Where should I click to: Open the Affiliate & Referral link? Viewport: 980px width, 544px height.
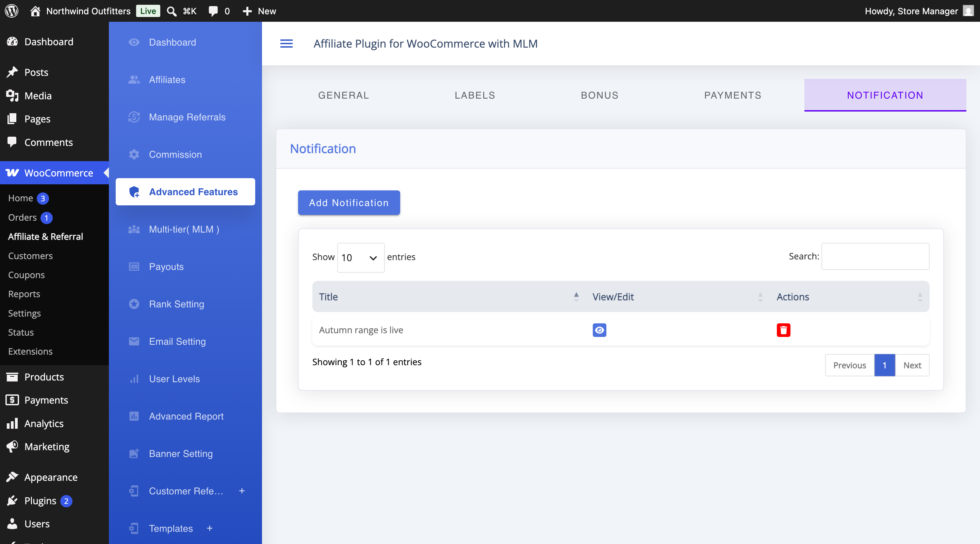(x=46, y=236)
